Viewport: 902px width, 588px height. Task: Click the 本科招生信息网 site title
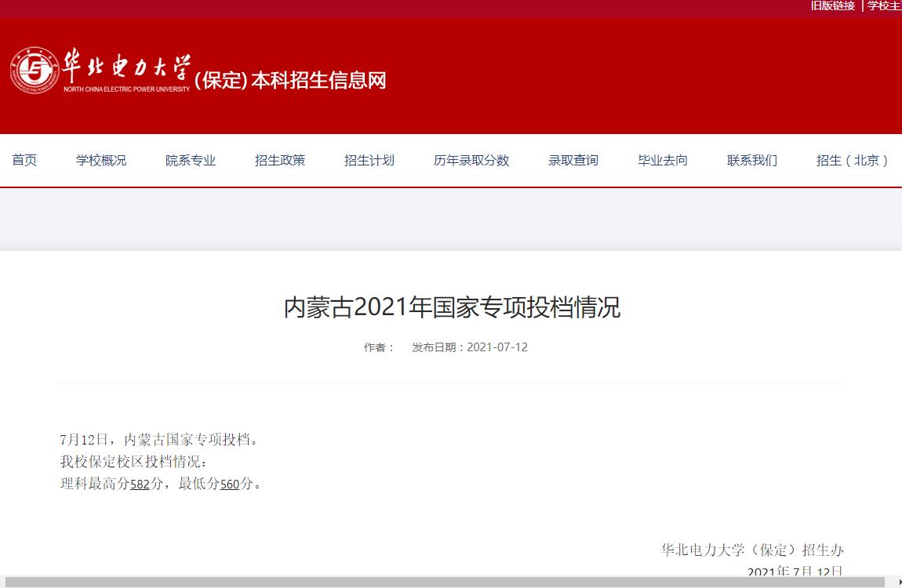[x=318, y=81]
